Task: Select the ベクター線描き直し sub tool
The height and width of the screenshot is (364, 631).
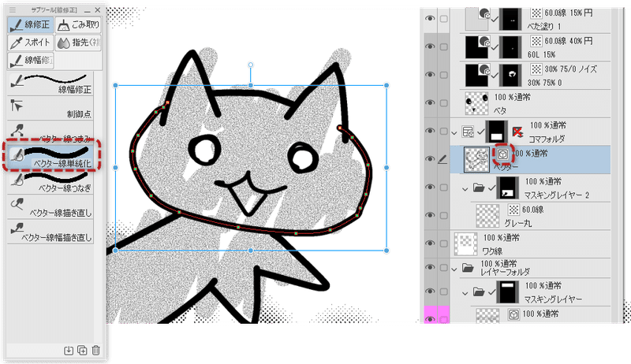Action: click(50, 206)
